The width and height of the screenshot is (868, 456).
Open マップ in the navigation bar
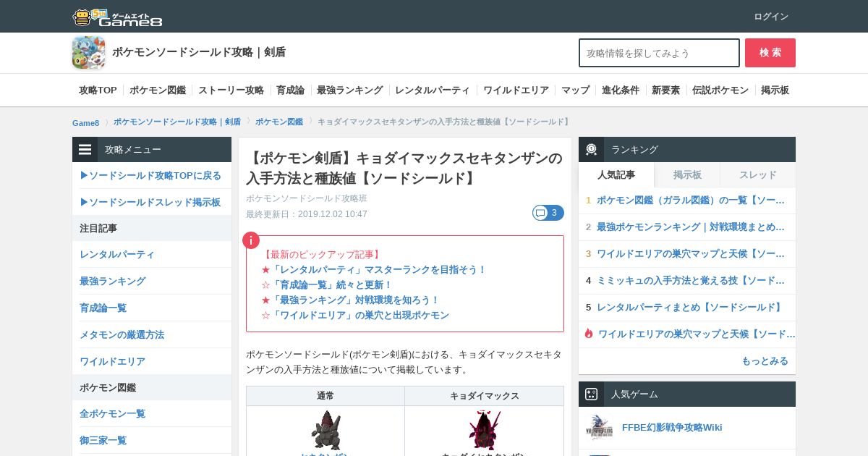click(x=575, y=90)
